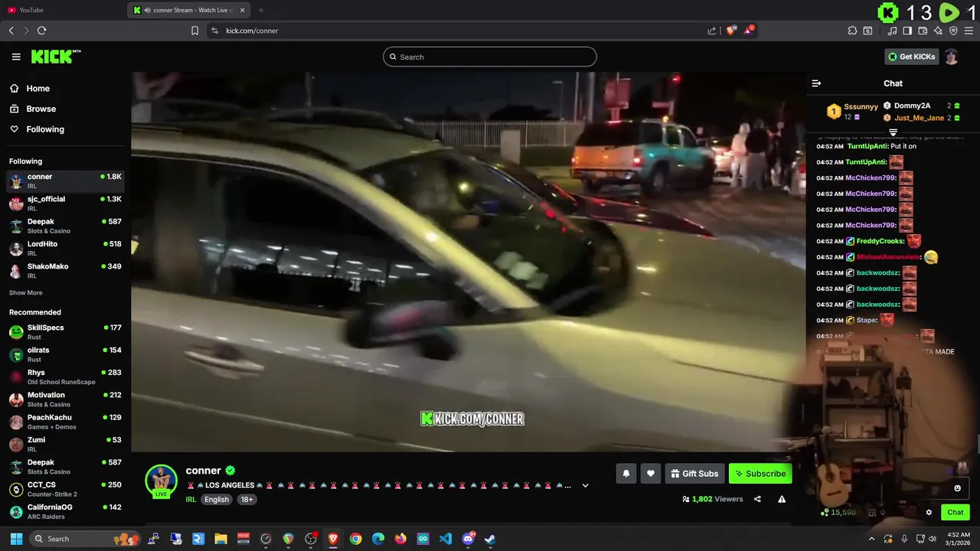This screenshot has height=551, width=980.
Task: Open Brave Shields lion icon
Action: (x=731, y=31)
